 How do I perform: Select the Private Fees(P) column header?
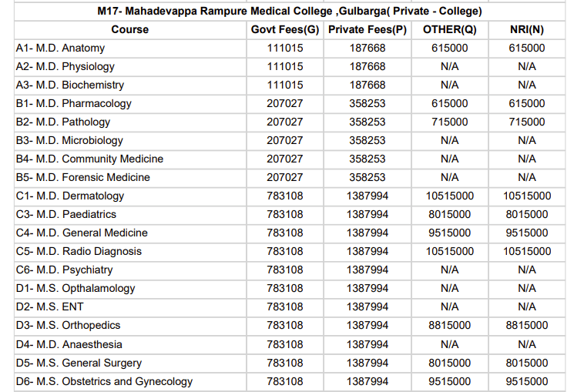pyautogui.click(x=368, y=29)
